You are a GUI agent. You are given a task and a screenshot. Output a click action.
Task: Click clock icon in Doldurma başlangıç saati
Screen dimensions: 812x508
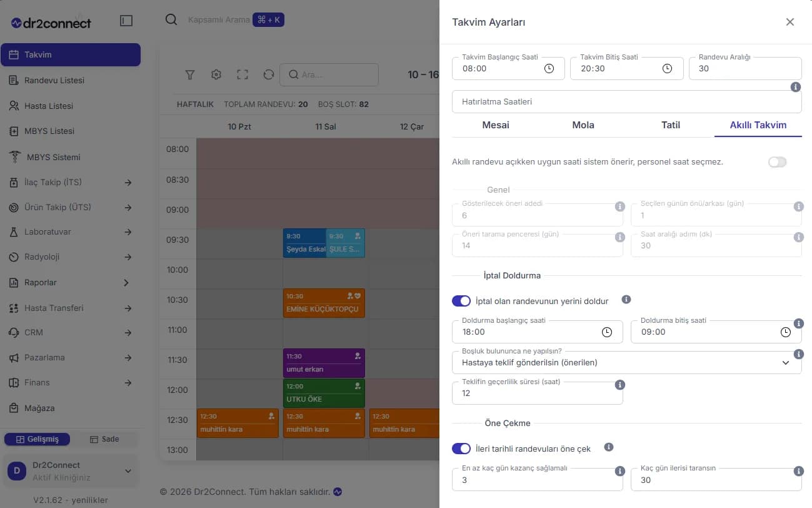606,332
